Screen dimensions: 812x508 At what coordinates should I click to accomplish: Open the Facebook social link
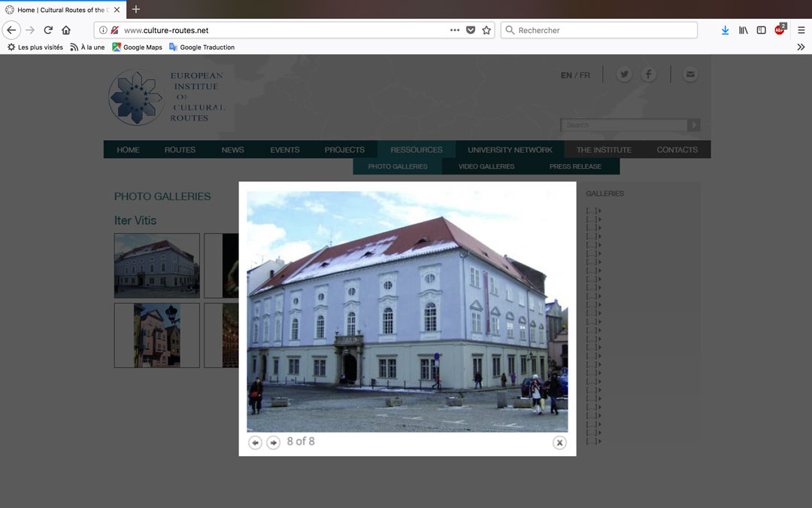click(648, 75)
